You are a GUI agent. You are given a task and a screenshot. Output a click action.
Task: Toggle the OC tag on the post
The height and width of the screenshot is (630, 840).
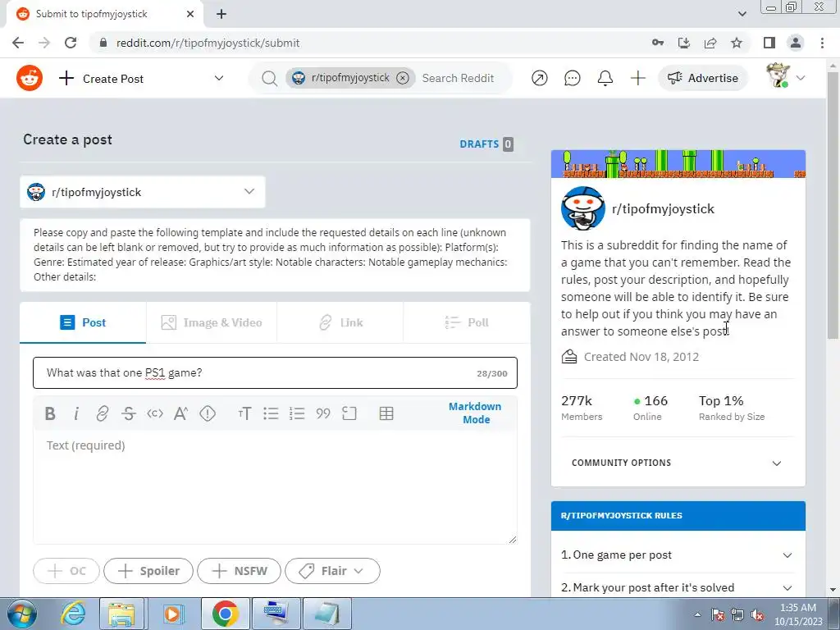pos(66,571)
